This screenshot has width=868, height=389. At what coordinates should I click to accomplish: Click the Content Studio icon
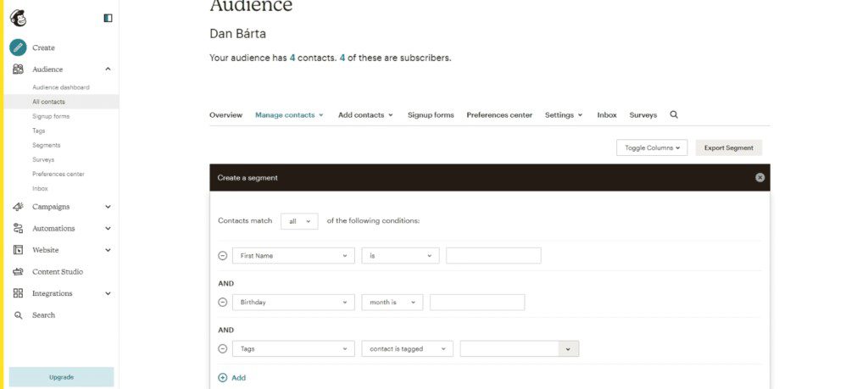(x=18, y=272)
